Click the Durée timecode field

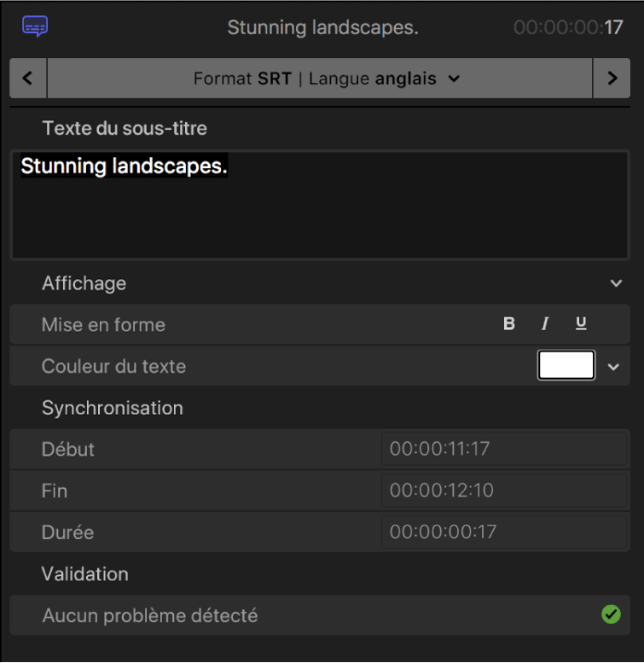point(503,532)
